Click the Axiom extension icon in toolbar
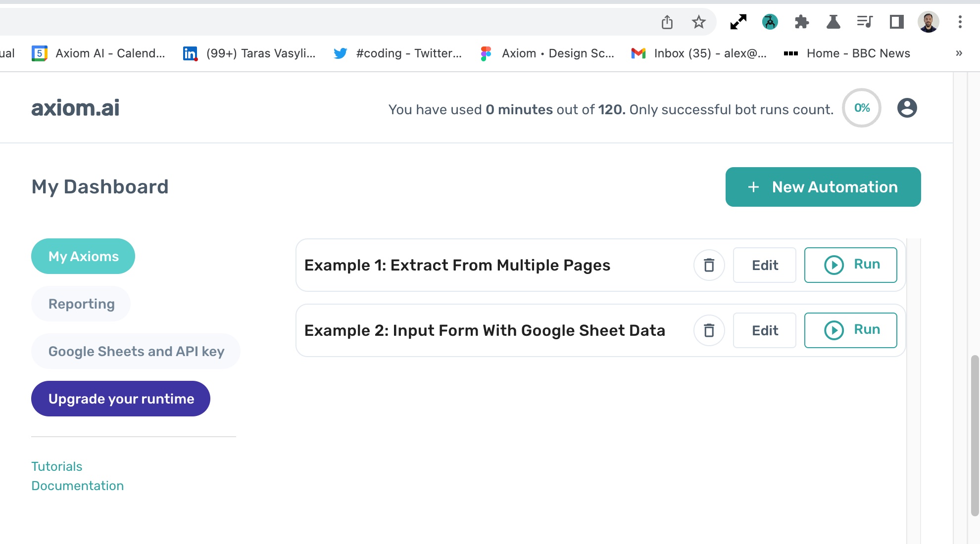Screen dimensions: 980x544 (770, 22)
